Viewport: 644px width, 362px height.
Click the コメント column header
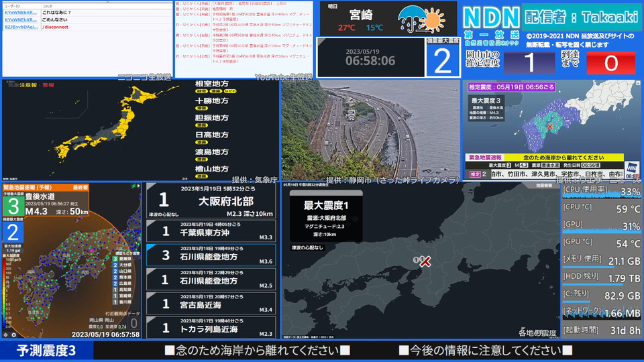pyautogui.click(x=48, y=6)
